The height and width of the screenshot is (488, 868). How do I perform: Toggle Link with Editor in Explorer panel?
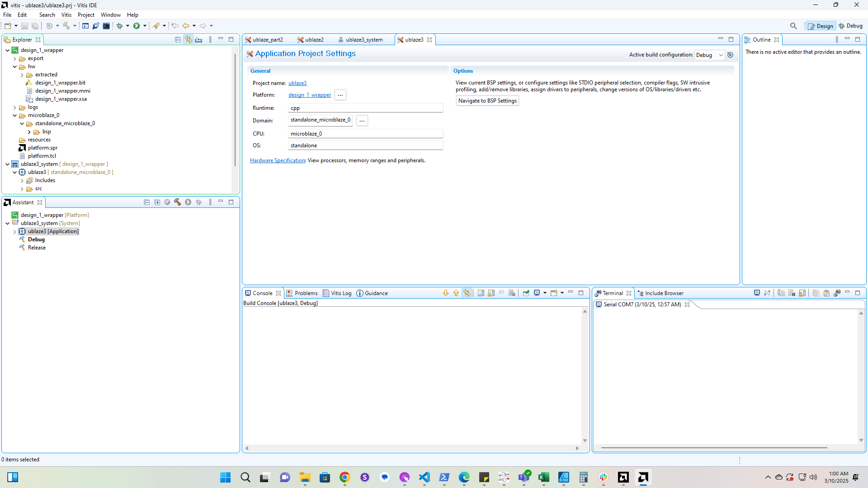[188, 40]
